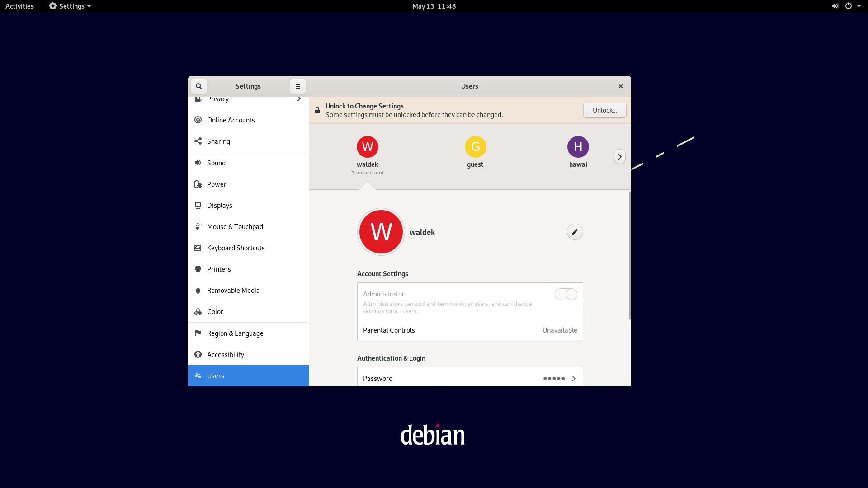Click the Printers label
The width and height of the screenshot is (868, 488).
pyautogui.click(x=219, y=269)
